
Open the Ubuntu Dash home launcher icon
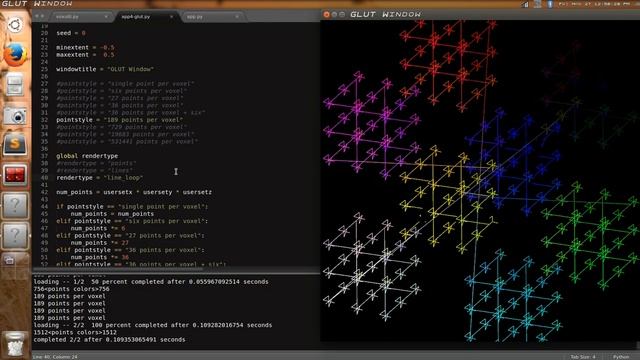point(15,25)
